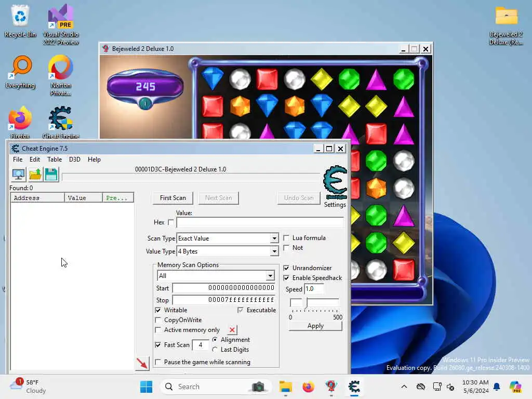Viewport: 532px width, 399px height.
Task: Click the red X beside Active memory only
Action: pyautogui.click(x=232, y=330)
